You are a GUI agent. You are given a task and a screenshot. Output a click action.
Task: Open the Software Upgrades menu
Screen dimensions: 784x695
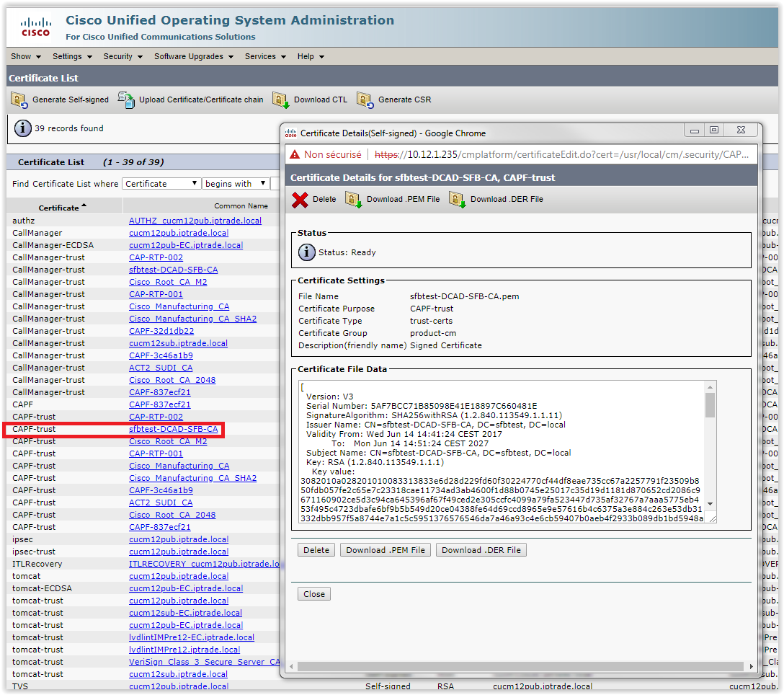pyautogui.click(x=194, y=56)
